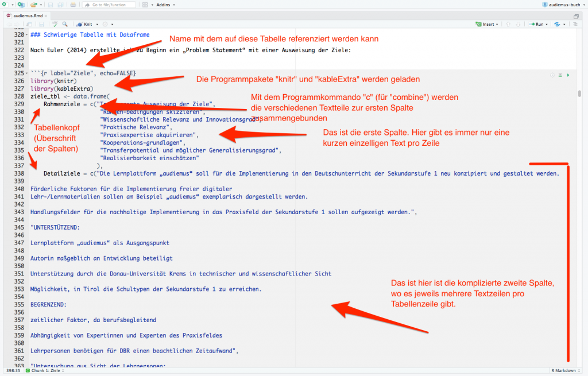Click the vertical editor scrollbar thumb
This screenshot has height=376, width=588.
coord(579,93)
